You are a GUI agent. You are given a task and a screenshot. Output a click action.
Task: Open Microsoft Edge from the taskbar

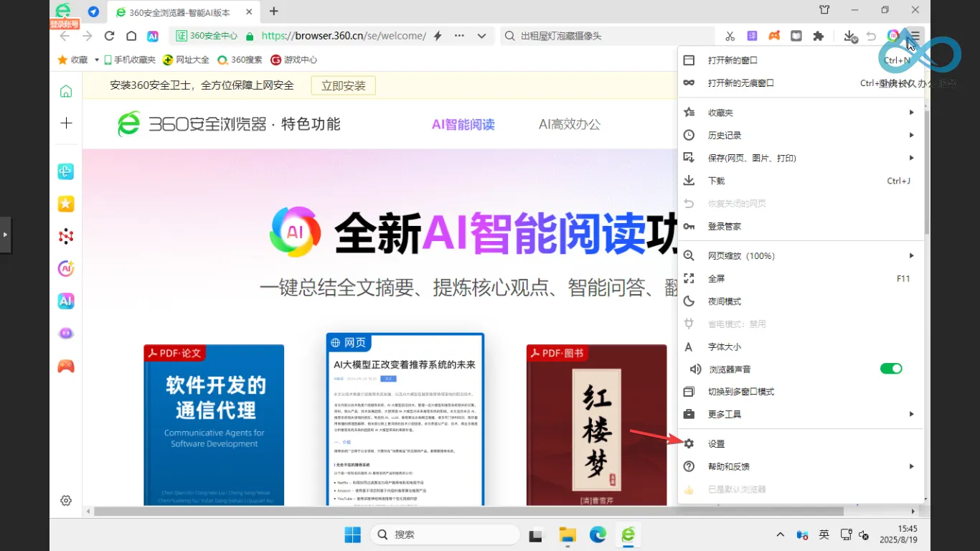coord(598,534)
